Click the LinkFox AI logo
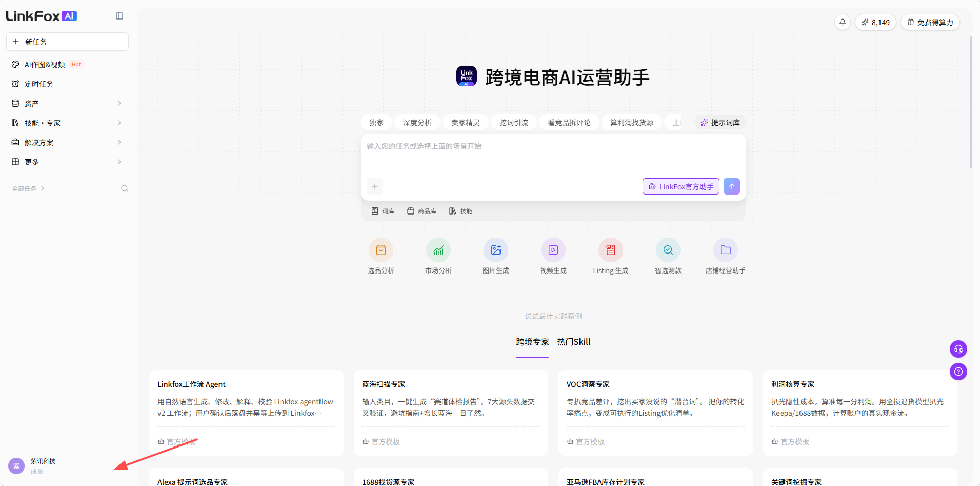Screen dimensions: 980x486 pos(41,16)
